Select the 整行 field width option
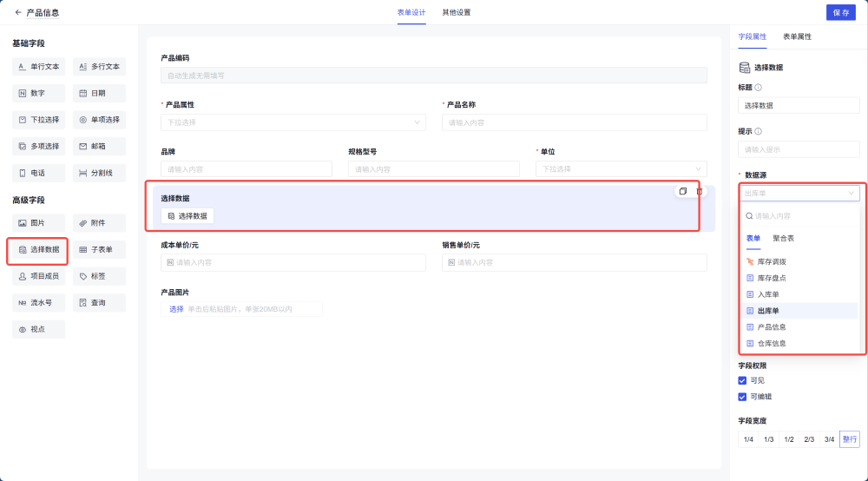 [x=849, y=439]
